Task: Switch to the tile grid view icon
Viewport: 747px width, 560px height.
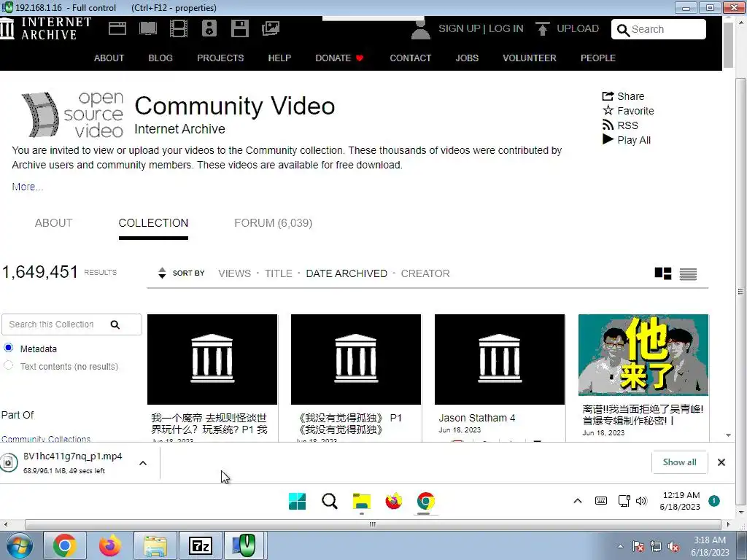Action: pyautogui.click(x=662, y=273)
